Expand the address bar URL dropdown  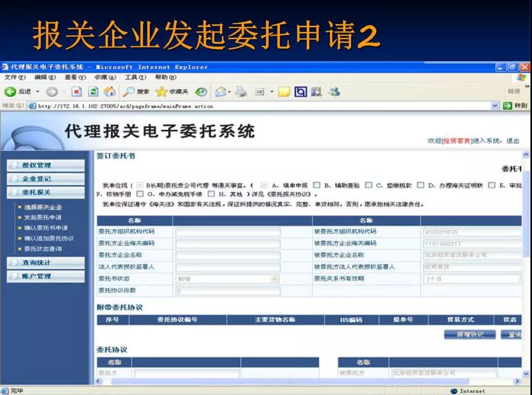[x=495, y=106]
